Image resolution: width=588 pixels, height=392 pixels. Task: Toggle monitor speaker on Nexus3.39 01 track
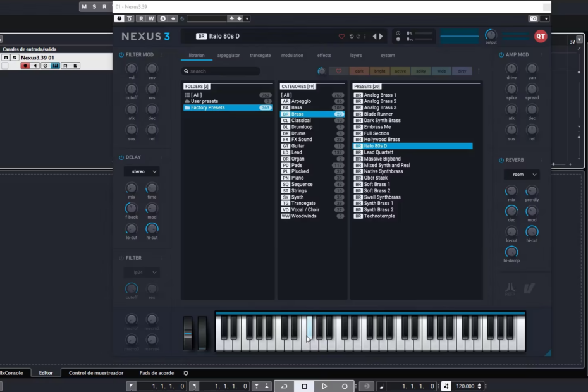[35, 66]
